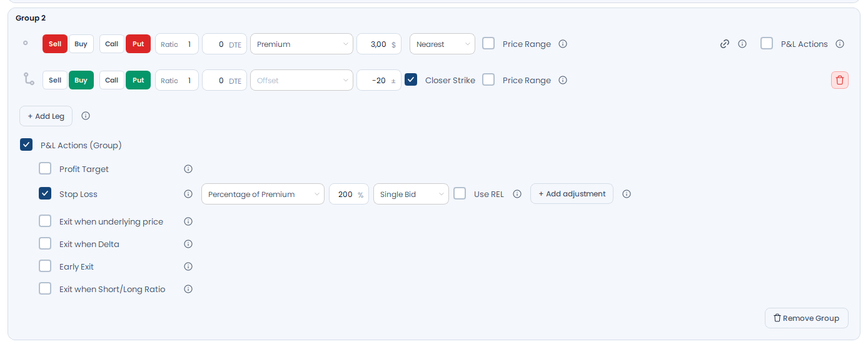Click the Group 2 heading
The height and width of the screenshot is (344, 868).
(x=31, y=18)
